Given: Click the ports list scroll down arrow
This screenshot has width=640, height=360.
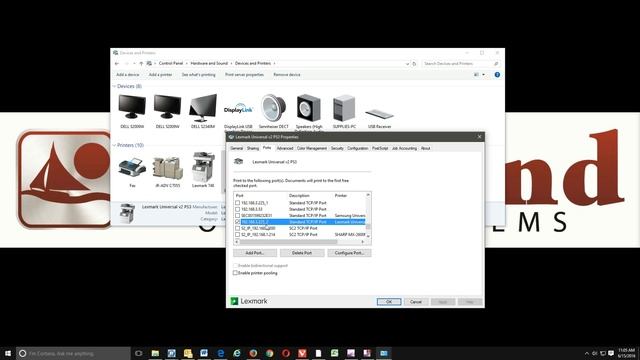Looking at the screenshot, I should [x=368, y=236].
